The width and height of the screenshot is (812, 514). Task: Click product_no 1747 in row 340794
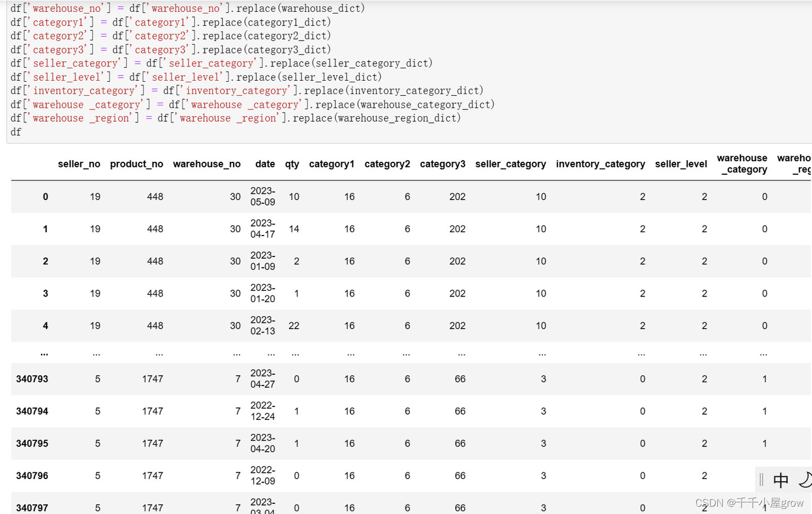coord(152,411)
